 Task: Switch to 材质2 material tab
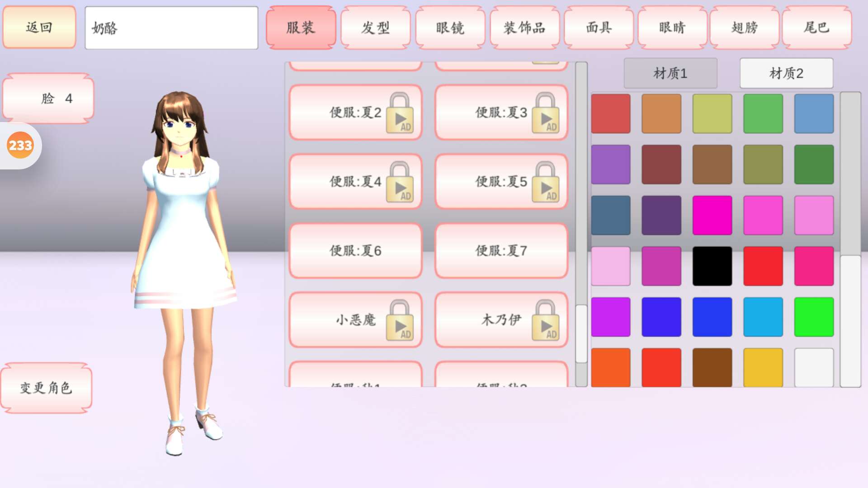click(x=786, y=73)
